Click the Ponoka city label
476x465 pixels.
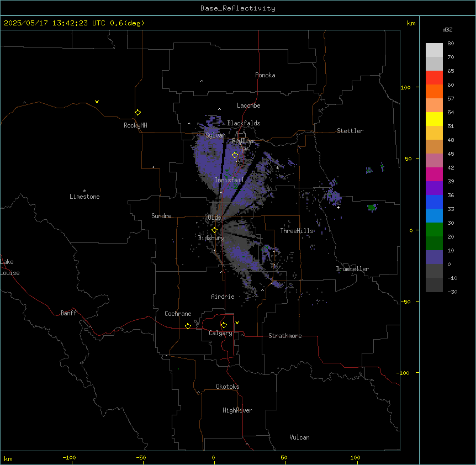pos(265,75)
